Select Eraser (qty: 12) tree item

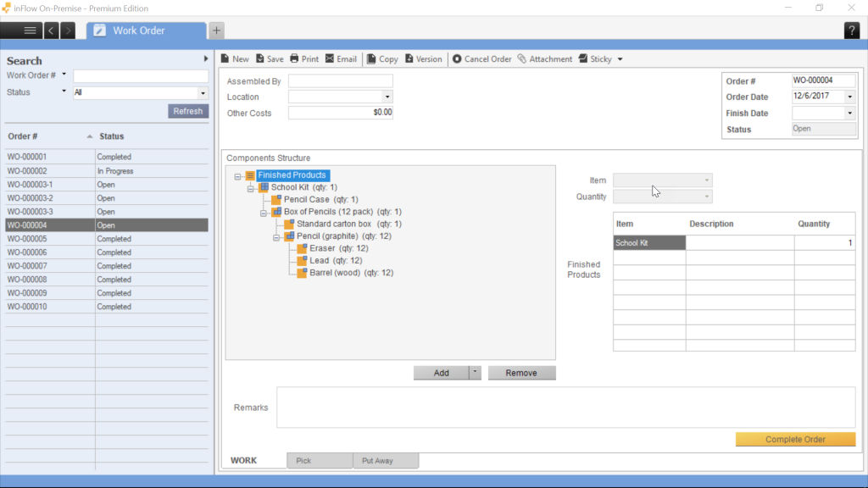coord(339,248)
